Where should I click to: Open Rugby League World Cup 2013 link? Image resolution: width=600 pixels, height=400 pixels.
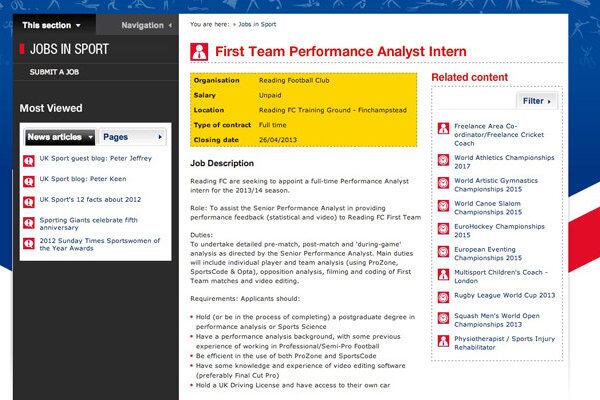pos(504,295)
